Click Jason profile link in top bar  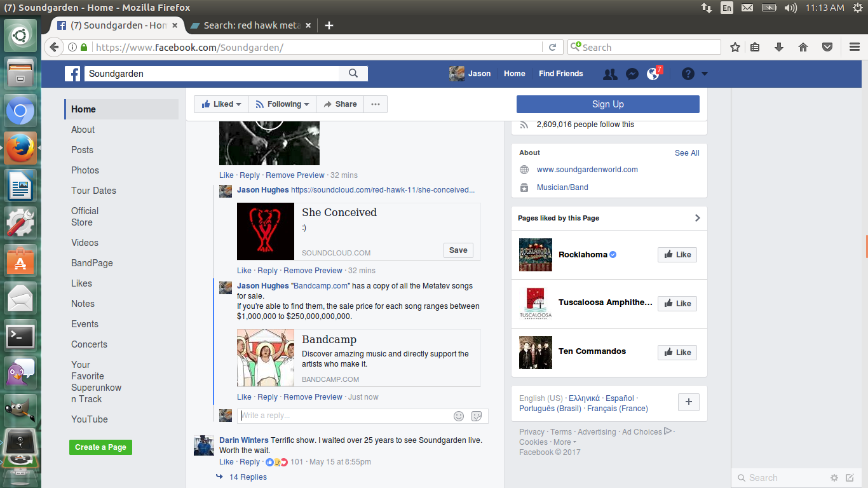(470, 74)
